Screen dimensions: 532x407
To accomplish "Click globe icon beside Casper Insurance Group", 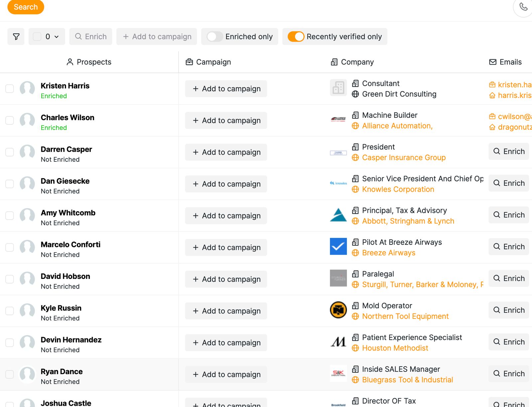I will point(355,158).
